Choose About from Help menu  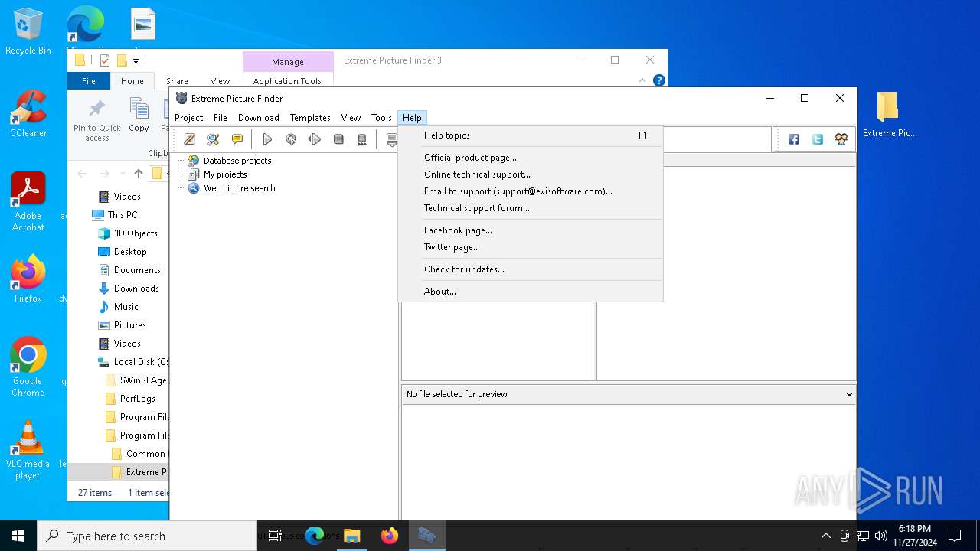[531, 292]
